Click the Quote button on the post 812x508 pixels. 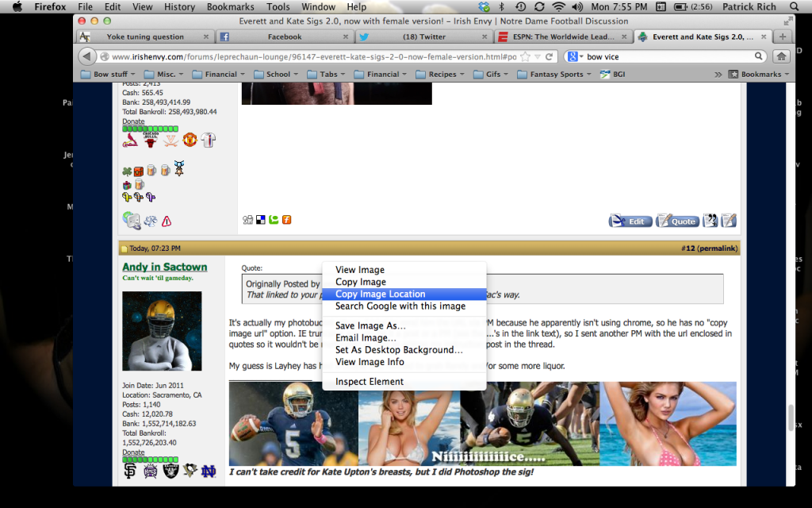point(678,221)
